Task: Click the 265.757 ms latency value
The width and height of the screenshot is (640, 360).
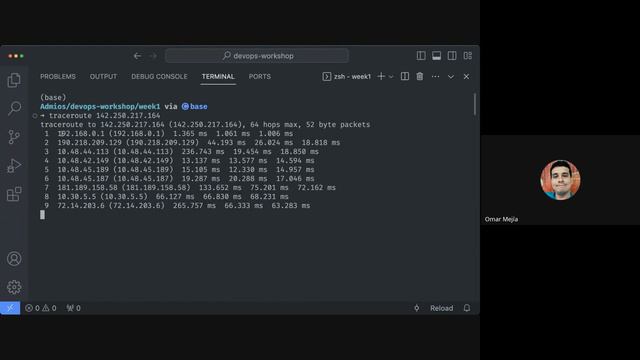Action: point(194,206)
